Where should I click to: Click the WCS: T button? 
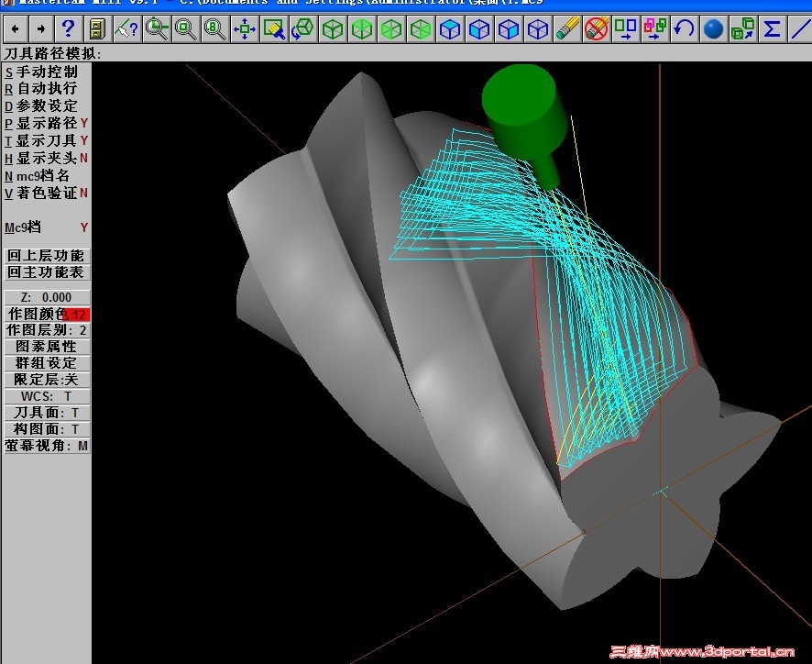tap(47, 396)
